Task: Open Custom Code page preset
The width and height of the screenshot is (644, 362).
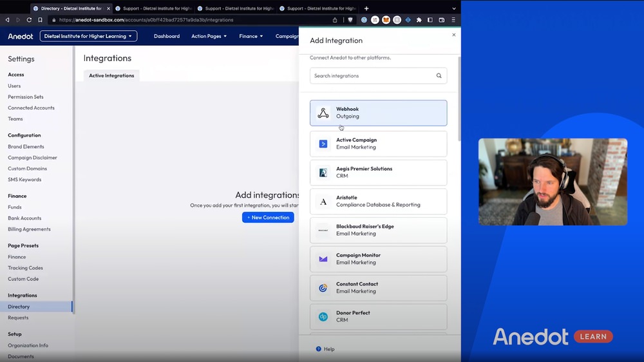Action: click(x=23, y=279)
